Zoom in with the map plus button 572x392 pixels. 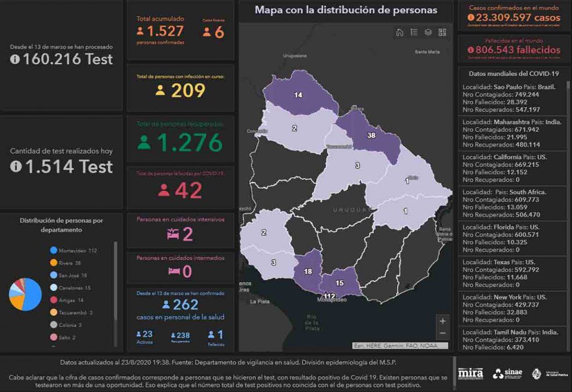pos(443,321)
